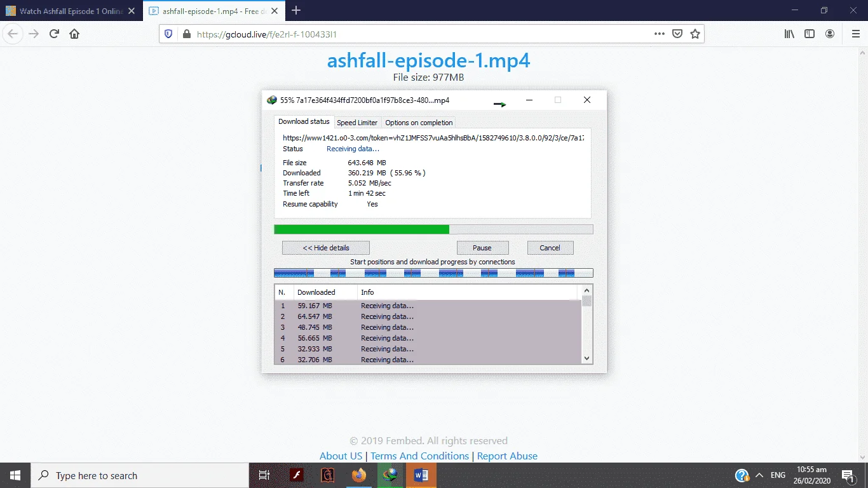Select connection row with 32.706 MB

pos(428,360)
